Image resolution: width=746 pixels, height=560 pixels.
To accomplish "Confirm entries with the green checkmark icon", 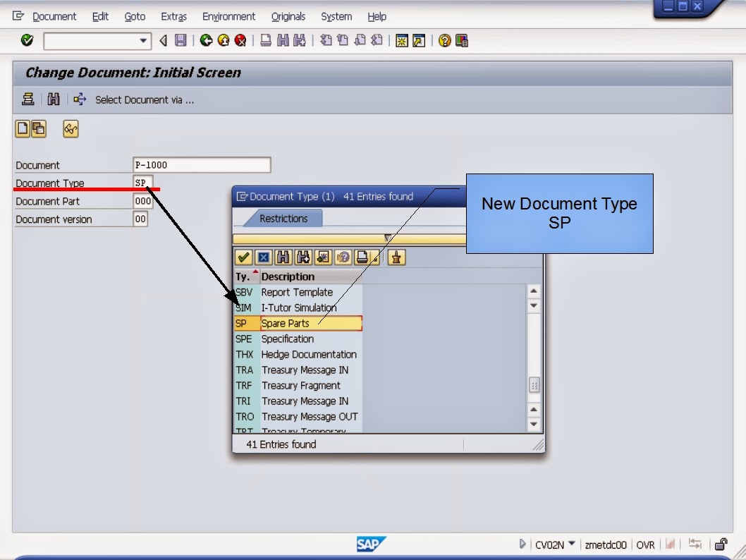I will pos(243,257).
